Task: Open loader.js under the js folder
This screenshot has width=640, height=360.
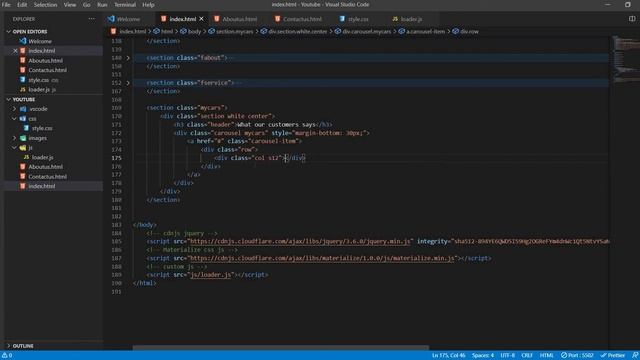Action: 42,157
